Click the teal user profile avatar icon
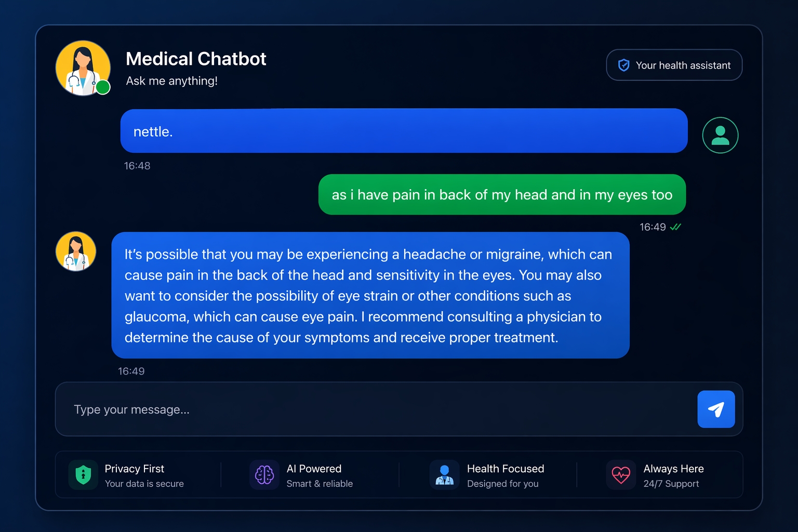Screen dimensions: 798x532 720,135
